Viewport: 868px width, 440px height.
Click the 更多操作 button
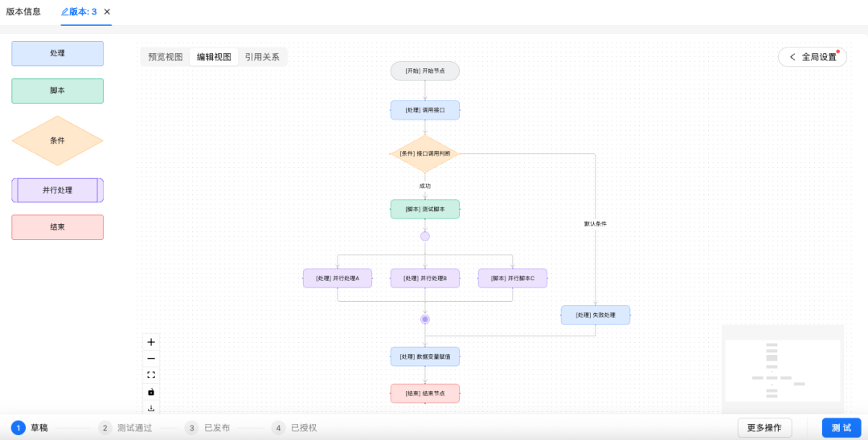tap(764, 428)
